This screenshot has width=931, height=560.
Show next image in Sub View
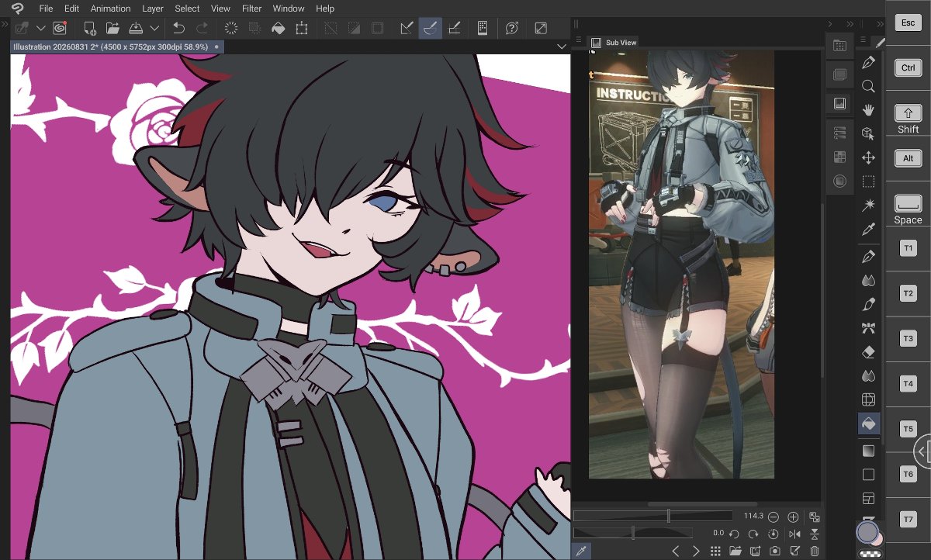pyautogui.click(x=696, y=551)
